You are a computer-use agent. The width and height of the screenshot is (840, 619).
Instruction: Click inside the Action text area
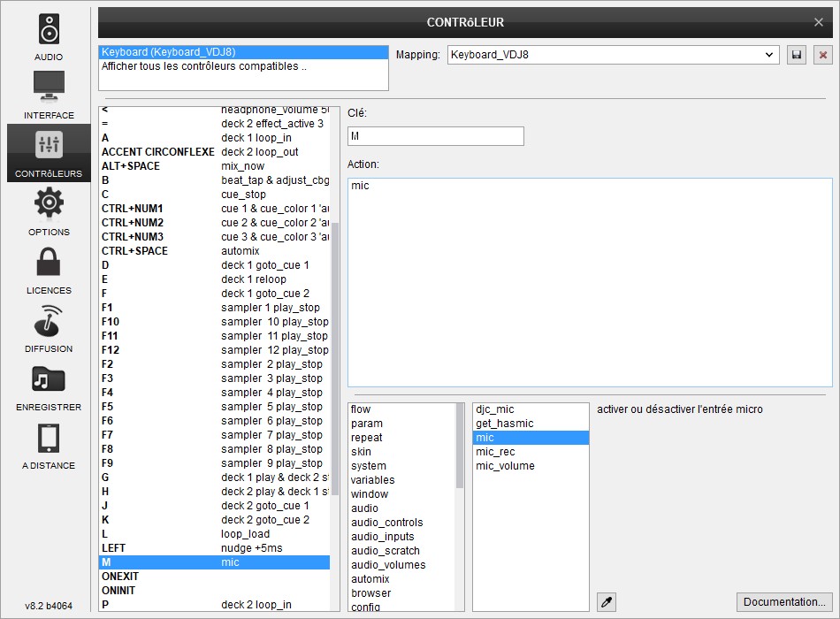point(590,282)
